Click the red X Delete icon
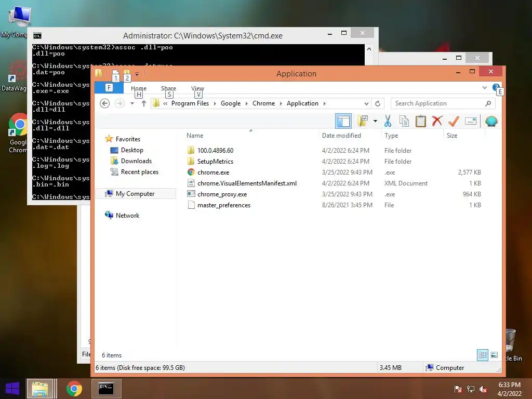 click(437, 121)
